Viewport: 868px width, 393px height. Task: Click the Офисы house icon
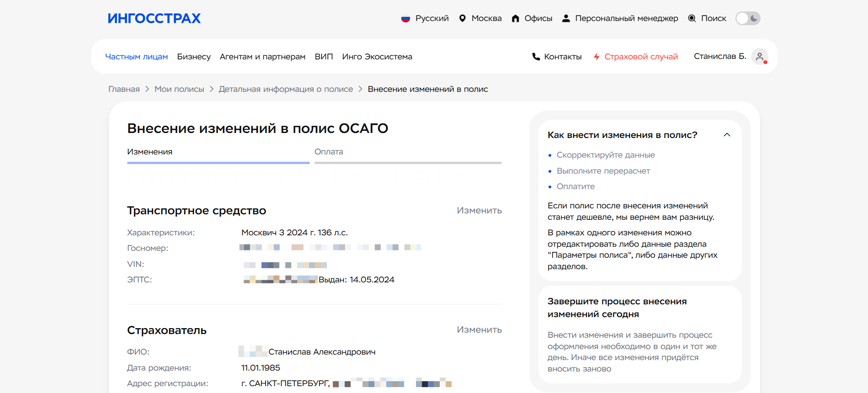point(516,18)
